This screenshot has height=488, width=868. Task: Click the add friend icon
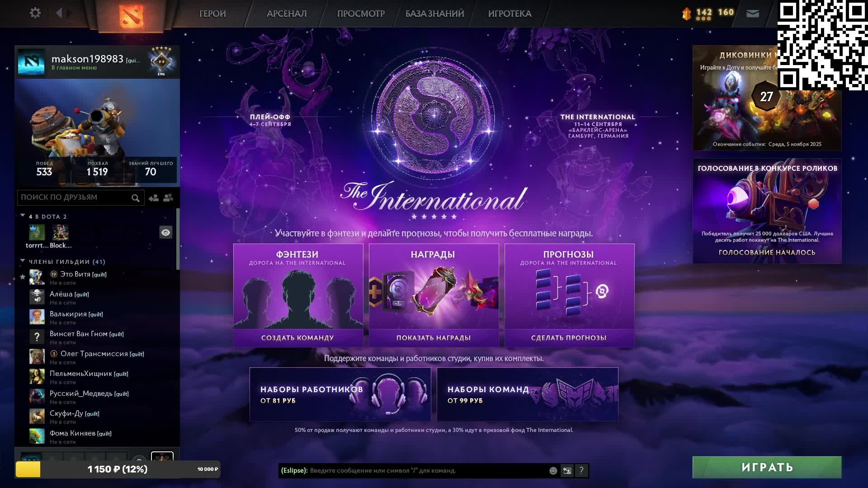[x=154, y=198]
